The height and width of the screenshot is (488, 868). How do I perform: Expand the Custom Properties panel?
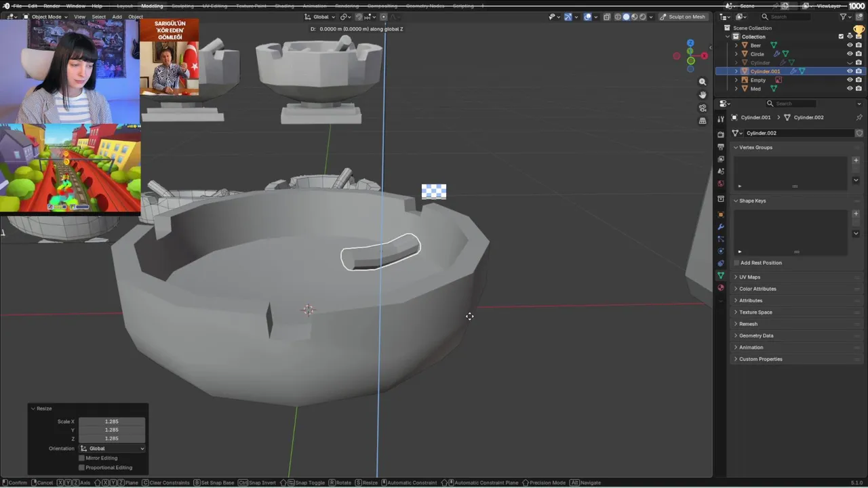tap(760, 359)
